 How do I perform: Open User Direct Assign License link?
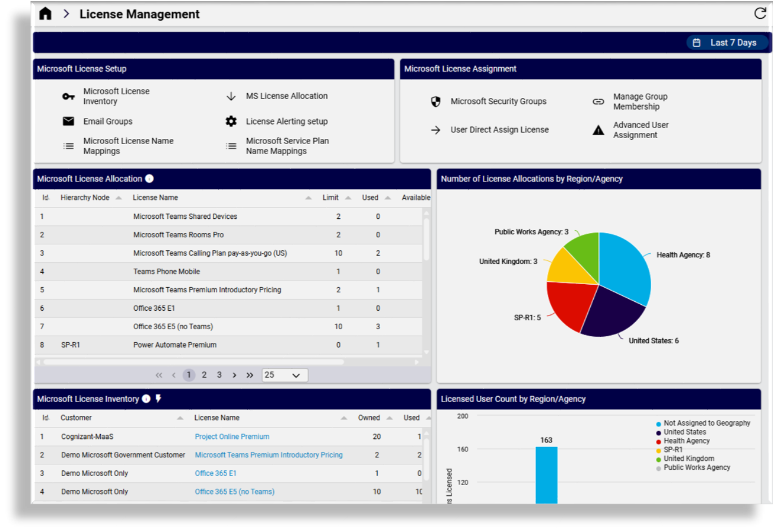(x=500, y=130)
